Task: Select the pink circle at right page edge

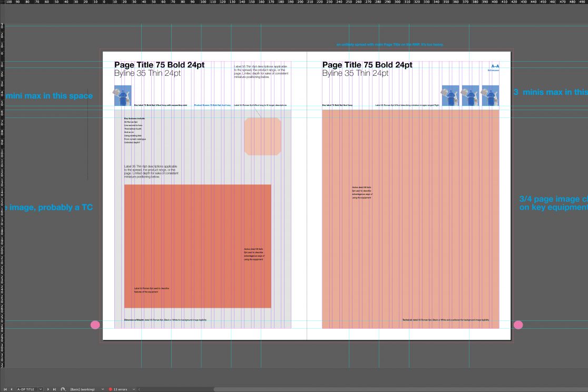Action: [518, 325]
